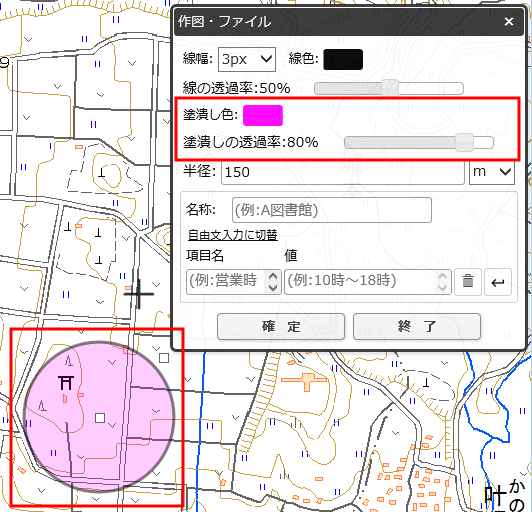
Task: Click the 自由文入力に切替 link
Action: [x=233, y=235]
